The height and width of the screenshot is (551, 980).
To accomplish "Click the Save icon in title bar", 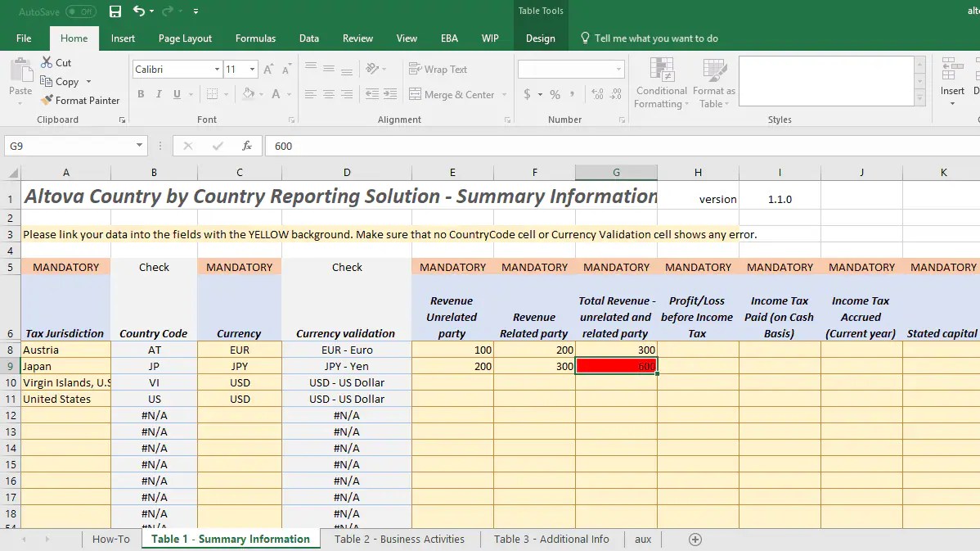I will click(115, 11).
